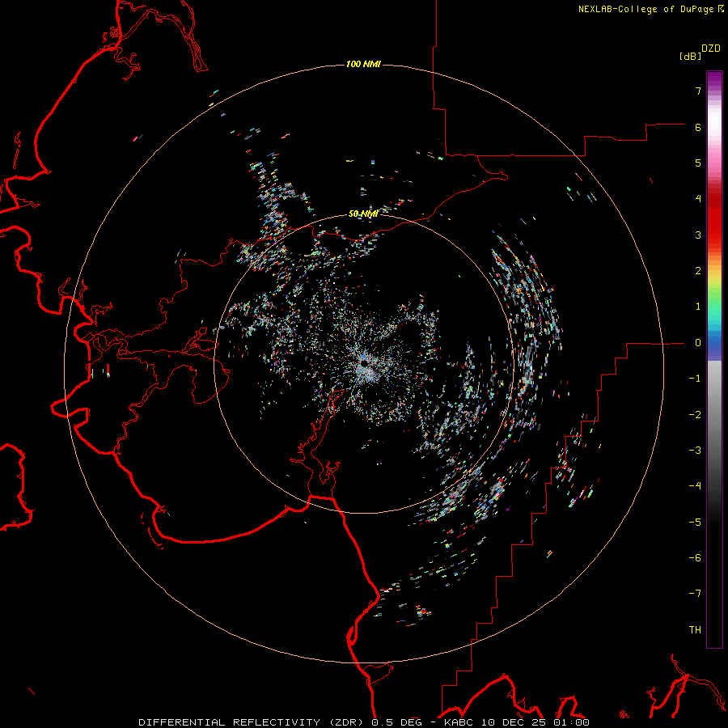
Task: Click the purple top of the color bar
Action: click(x=714, y=79)
